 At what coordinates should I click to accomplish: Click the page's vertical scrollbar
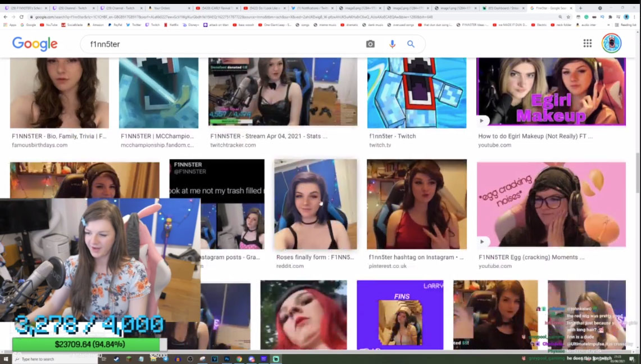(x=638, y=172)
